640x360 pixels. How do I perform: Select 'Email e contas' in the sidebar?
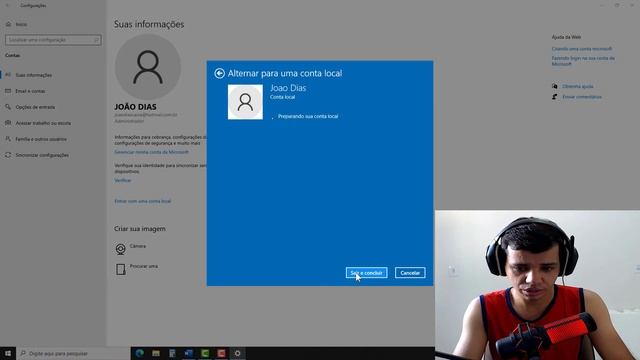tap(30, 91)
